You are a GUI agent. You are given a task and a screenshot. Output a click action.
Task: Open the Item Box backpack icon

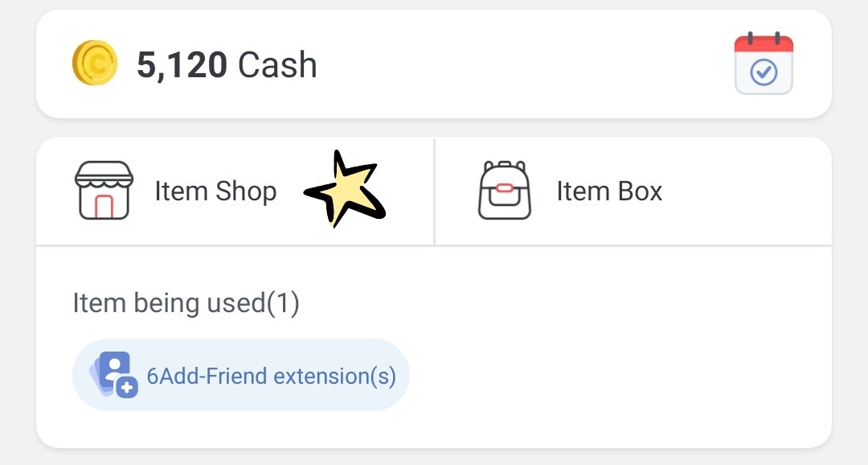click(504, 191)
